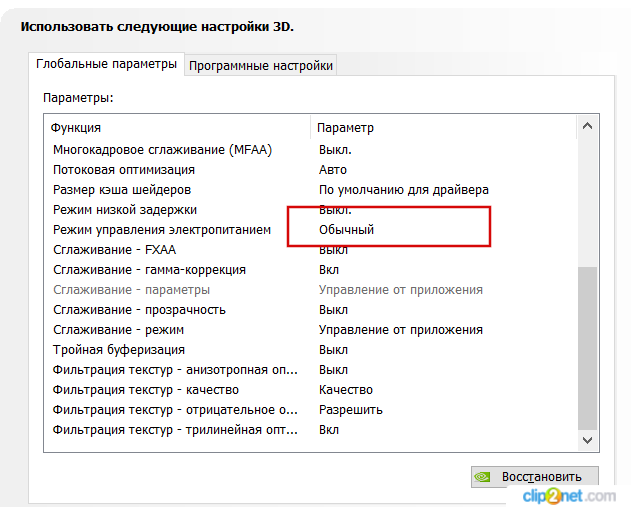Click the scroll up arrow in parameters list

pos(587,126)
